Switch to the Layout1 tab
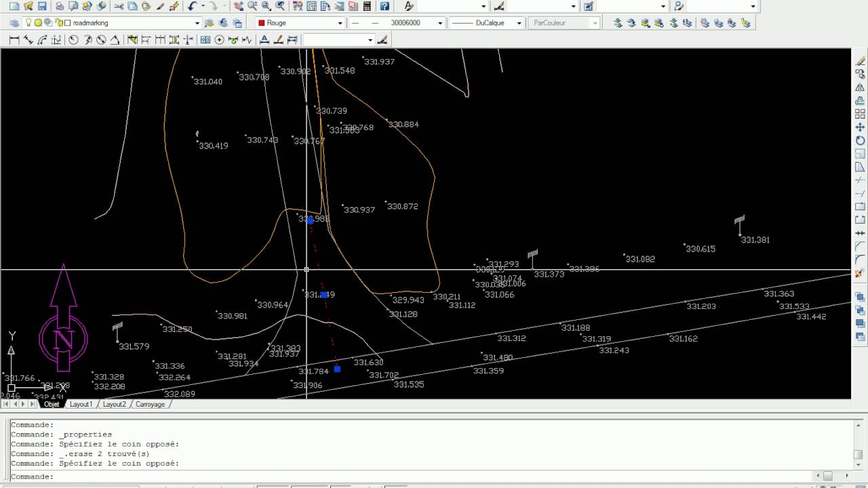The height and width of the screenshot is (488, 868). point(81,404)
